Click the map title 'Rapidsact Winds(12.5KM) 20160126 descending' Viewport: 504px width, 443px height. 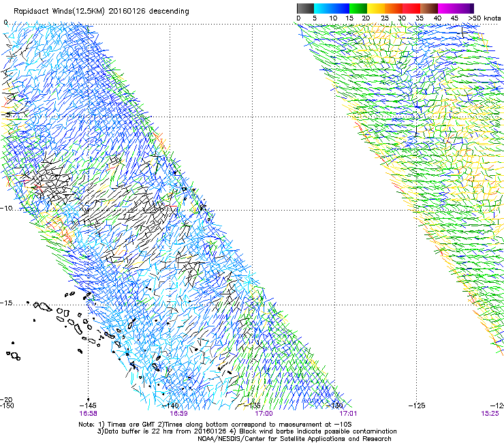click(x=101, y=12)
